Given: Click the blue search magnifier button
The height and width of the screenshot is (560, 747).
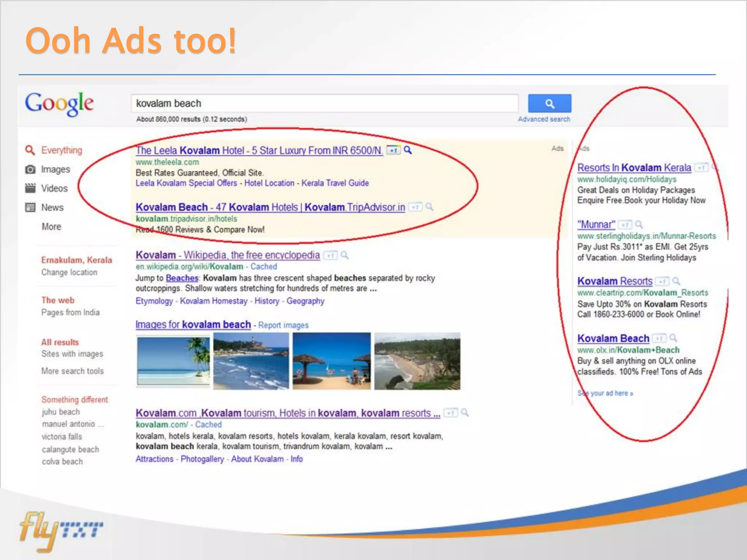Looking at the screenshot, I should [549, 104].
